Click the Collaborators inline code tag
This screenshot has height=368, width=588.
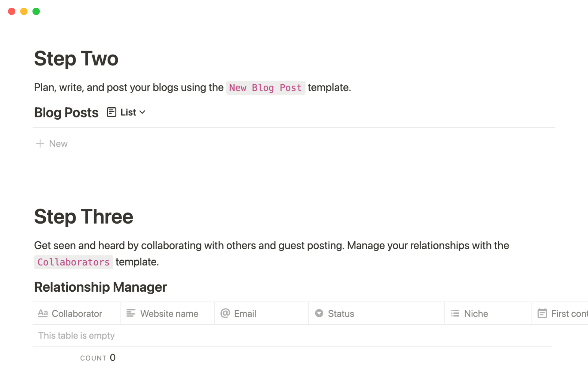pos(73,262)
